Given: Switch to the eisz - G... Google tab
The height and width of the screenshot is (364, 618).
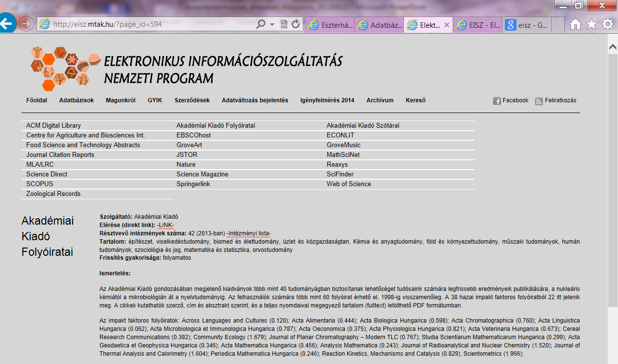Looking at the screenshot, I should [527, 25].
